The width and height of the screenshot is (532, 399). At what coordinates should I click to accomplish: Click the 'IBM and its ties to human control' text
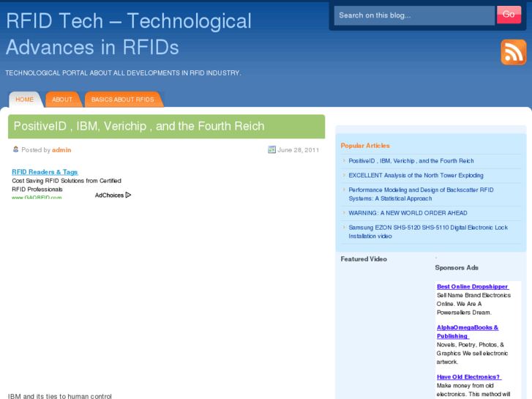(60, 396)
